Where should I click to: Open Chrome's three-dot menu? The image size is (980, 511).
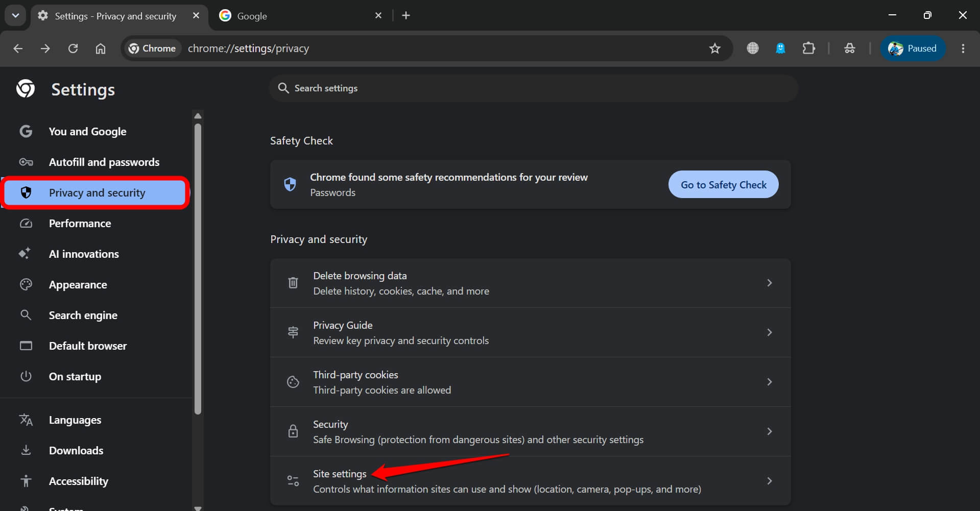[x=963, y=48]
